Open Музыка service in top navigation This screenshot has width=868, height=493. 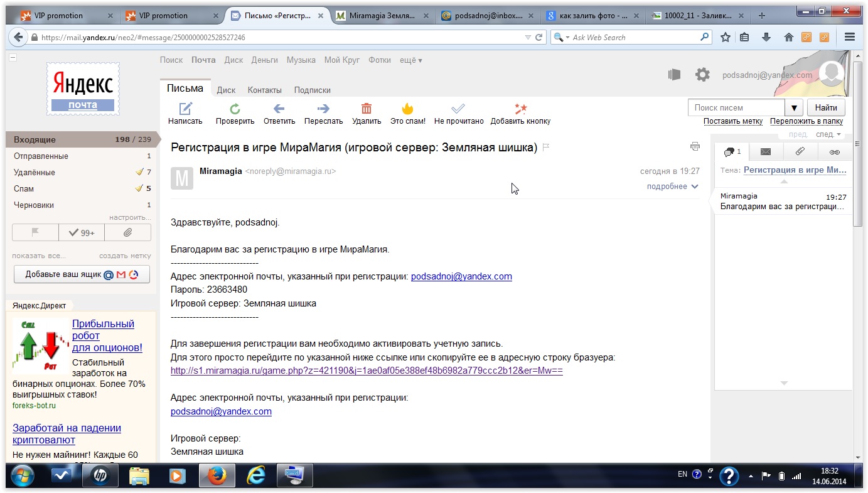click(x=301, y=60)
